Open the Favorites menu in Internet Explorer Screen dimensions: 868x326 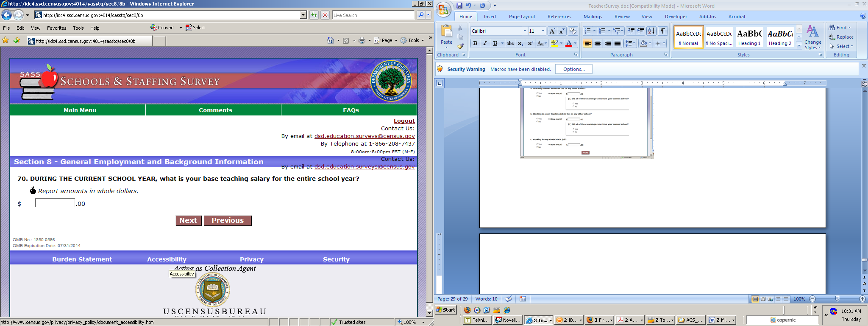point(56,28)
